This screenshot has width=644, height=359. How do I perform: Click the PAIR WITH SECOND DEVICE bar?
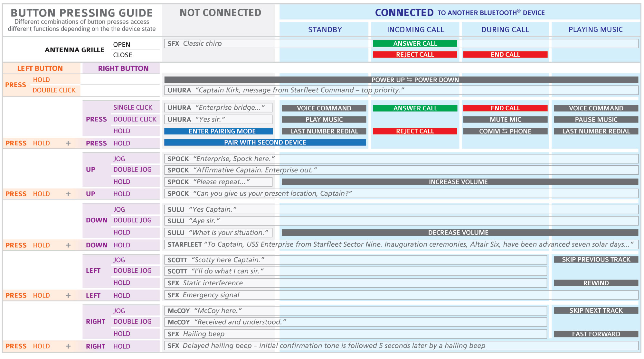[x=265, y=143]
